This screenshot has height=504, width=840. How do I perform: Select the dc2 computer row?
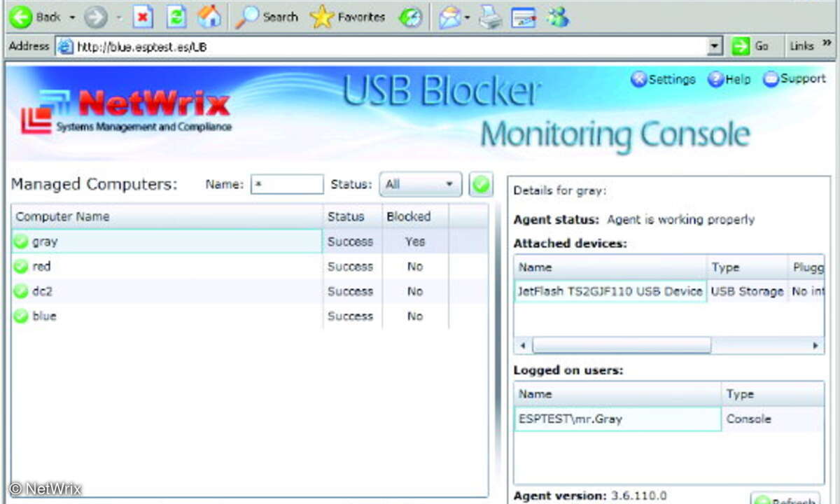pyautogui.click(x=250, y=291)
